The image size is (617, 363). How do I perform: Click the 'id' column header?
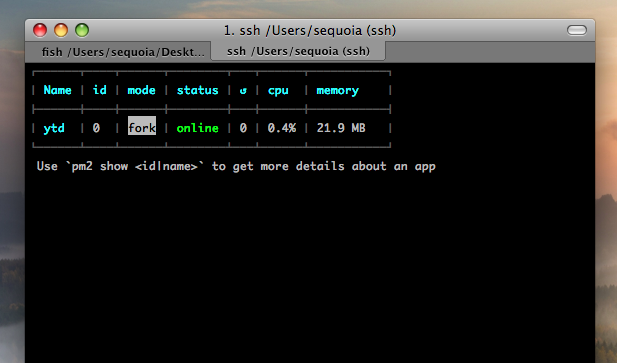tap(100, 90)
